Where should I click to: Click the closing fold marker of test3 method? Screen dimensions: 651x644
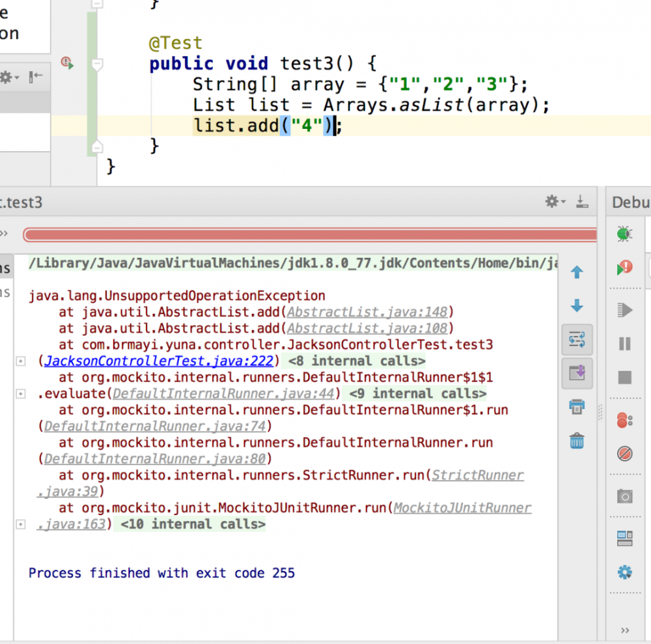tap(97, 146)
